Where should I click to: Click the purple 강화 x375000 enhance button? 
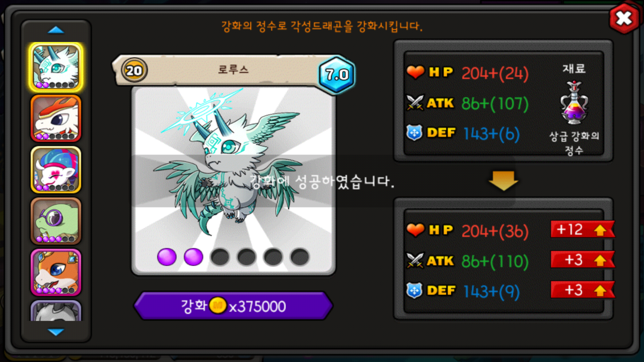[x=233, y=306]
